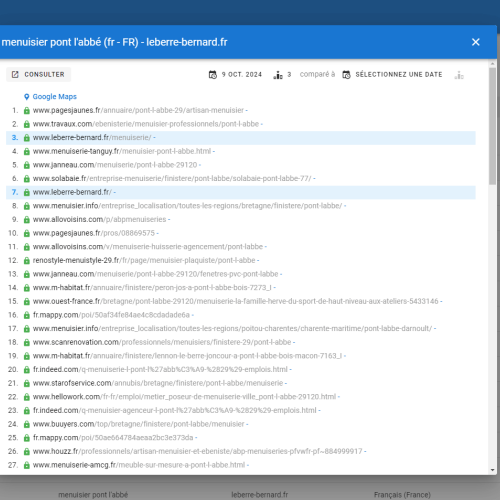
Task: Click the green lock icon on result 1
Action: tap(27, 111)
